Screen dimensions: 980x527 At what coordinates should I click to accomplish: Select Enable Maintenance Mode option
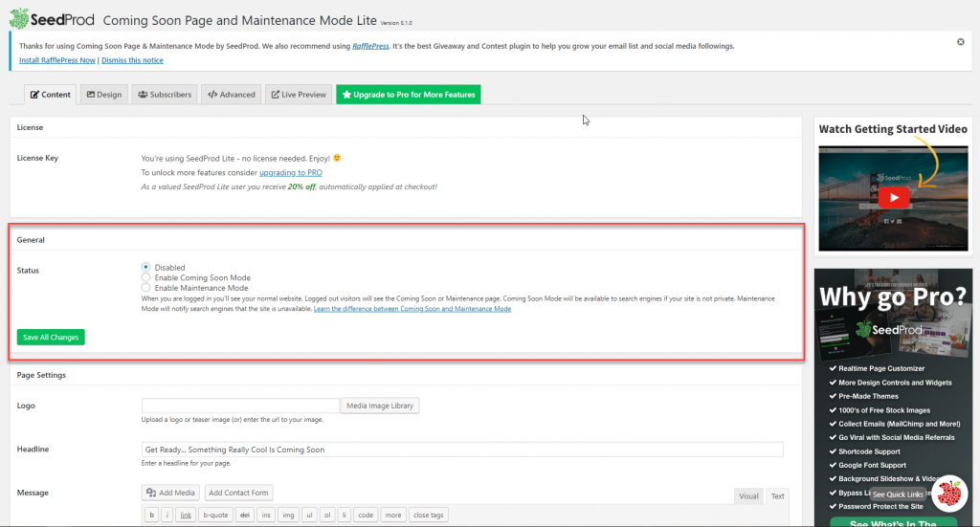click(x=145, y=287)
